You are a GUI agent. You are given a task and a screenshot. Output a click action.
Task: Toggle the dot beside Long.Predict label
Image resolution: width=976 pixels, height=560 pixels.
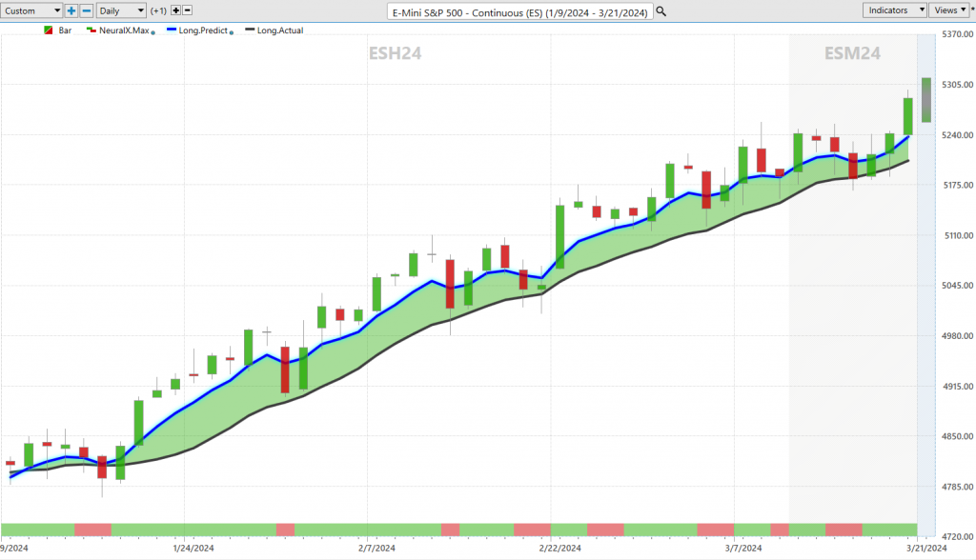(233, 31)
